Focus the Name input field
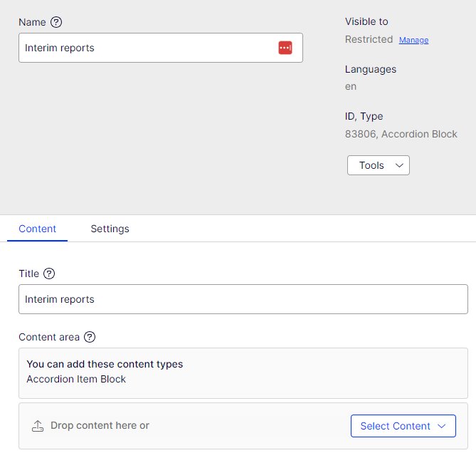 (161, 48)
